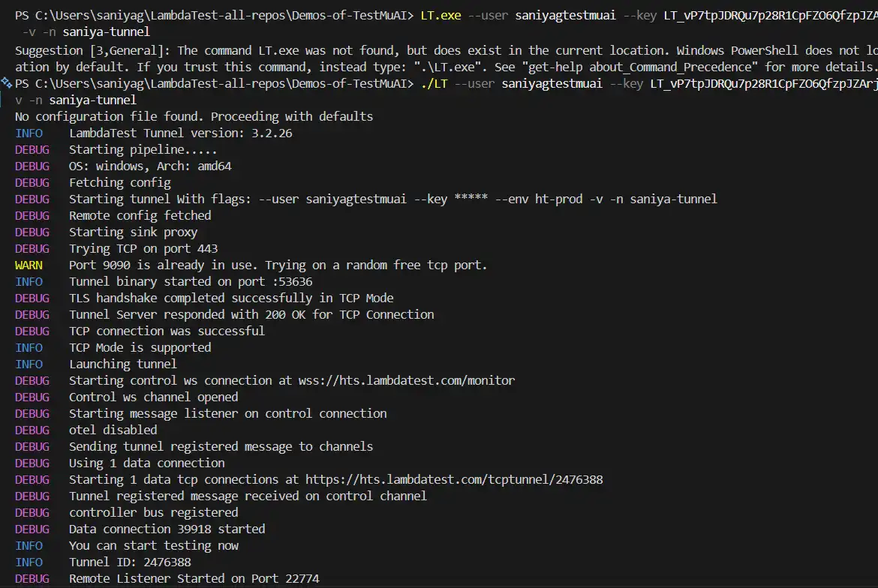Click the "No configuration file found" message
This screenshot has width=878, height=588.
tap(194, 116)
